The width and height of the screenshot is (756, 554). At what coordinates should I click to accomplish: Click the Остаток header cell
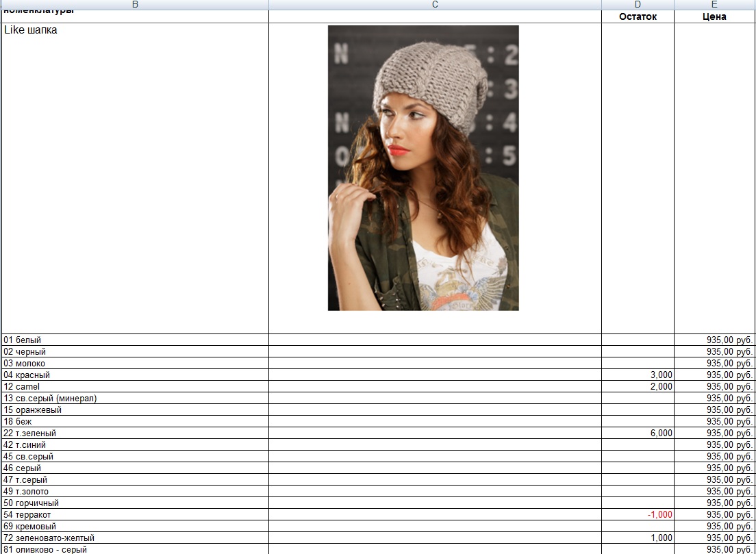638,16
